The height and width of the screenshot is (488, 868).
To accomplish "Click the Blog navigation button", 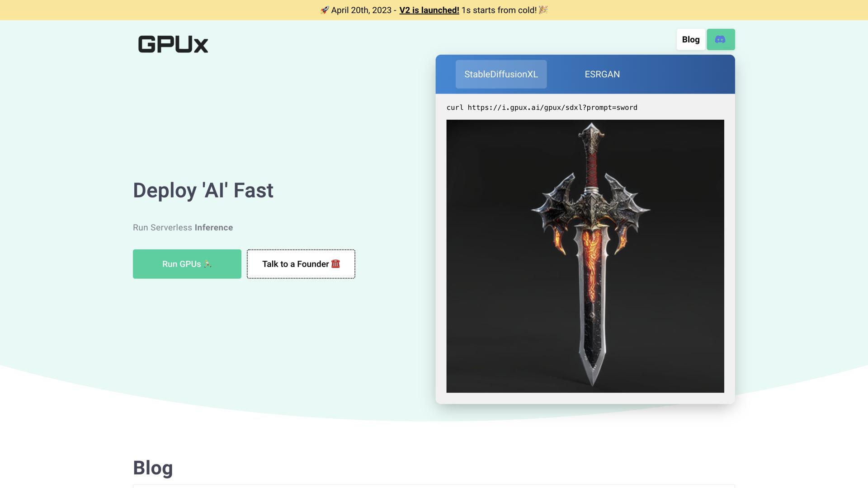I will pos(690,39).
